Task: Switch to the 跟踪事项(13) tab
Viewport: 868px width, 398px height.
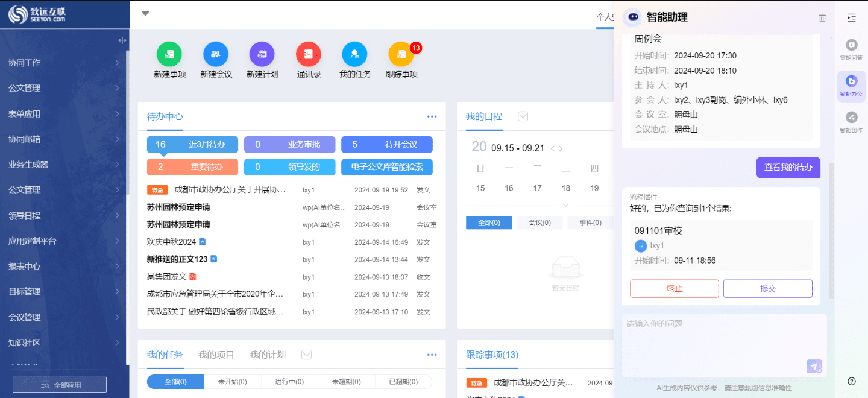Action: pos(492,355)
